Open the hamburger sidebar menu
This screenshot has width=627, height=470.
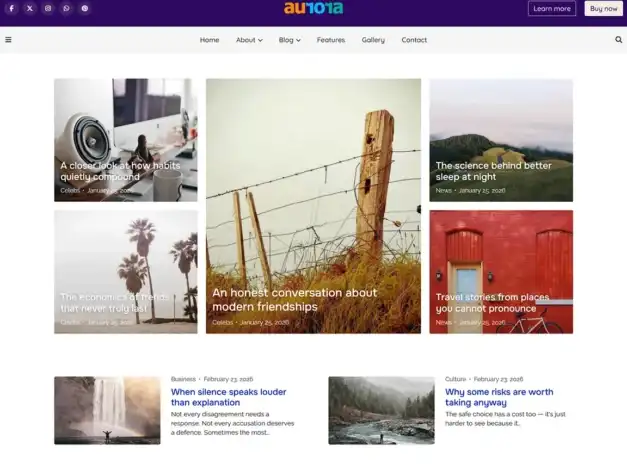pos(8,40)
